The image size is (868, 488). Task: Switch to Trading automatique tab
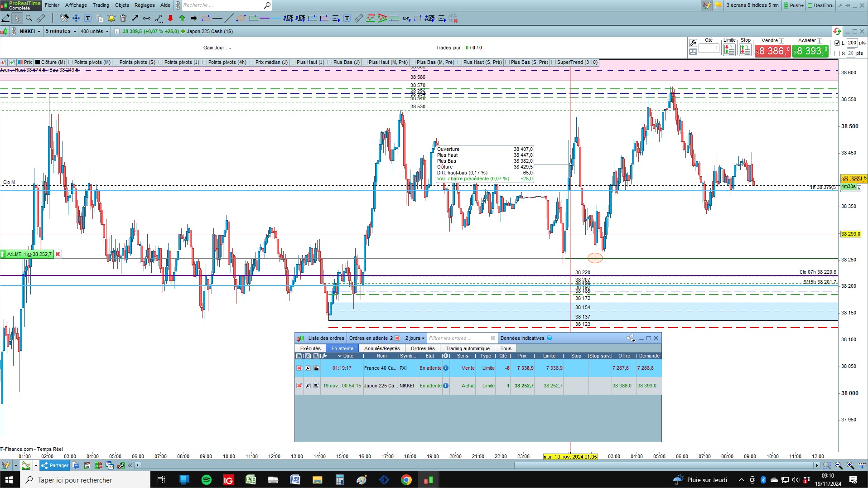468,348
